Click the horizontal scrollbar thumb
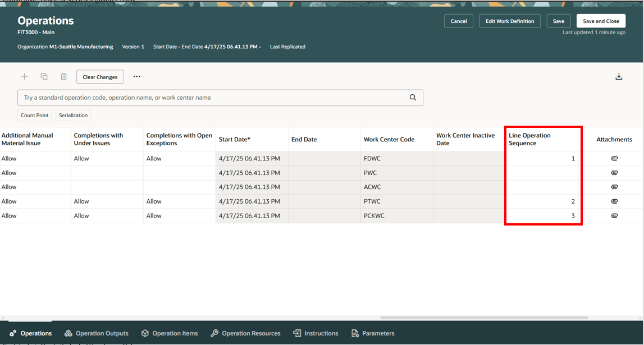The width and height of the screenshot is (644, 345). [x=484, y=318]
